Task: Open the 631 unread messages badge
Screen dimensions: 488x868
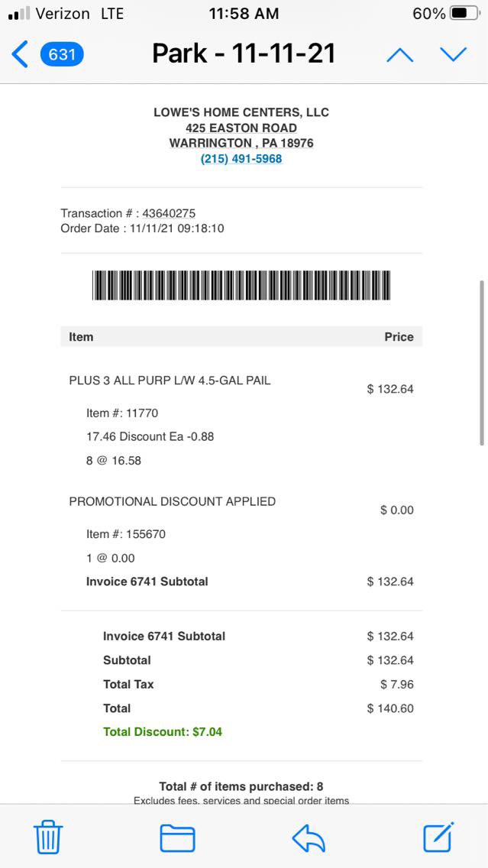Action: tap(62, 54)
